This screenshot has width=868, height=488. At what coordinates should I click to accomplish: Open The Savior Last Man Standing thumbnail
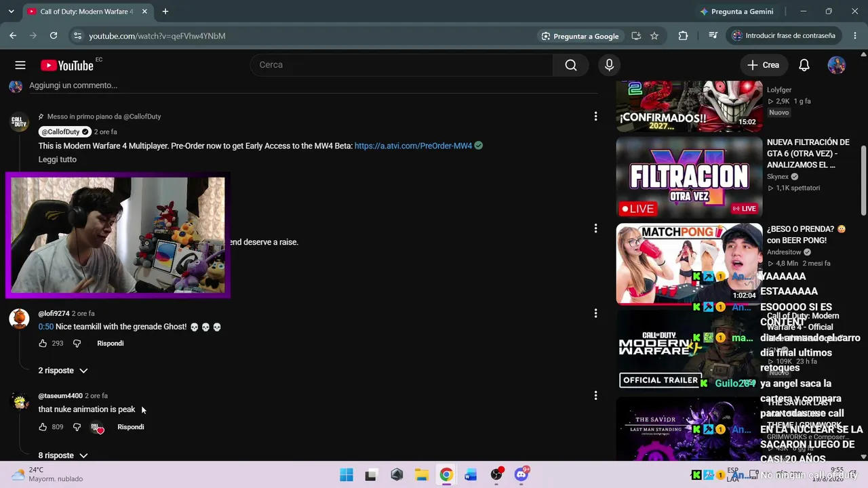pos(689,429)
